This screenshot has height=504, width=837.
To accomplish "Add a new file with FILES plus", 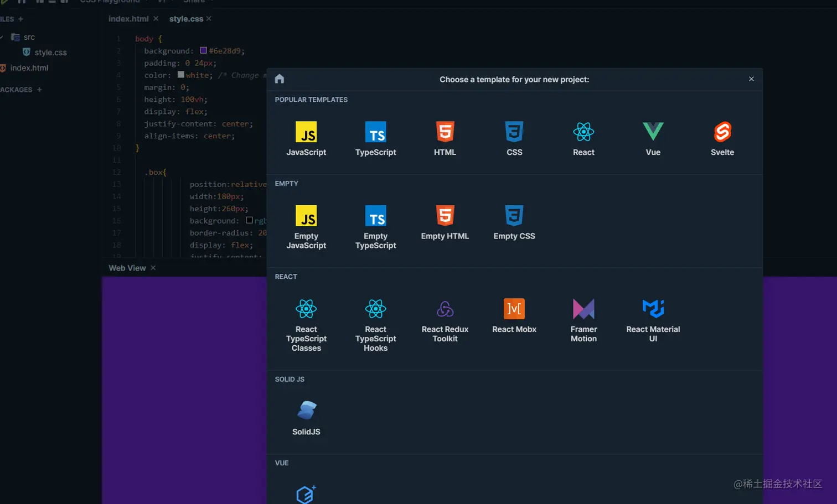I will coord(21,19).
